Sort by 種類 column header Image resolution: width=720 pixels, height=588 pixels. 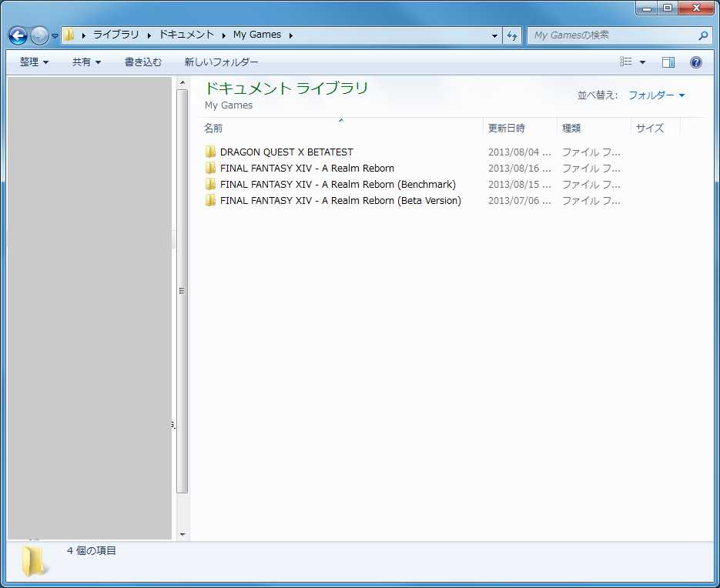pos(594,128)
